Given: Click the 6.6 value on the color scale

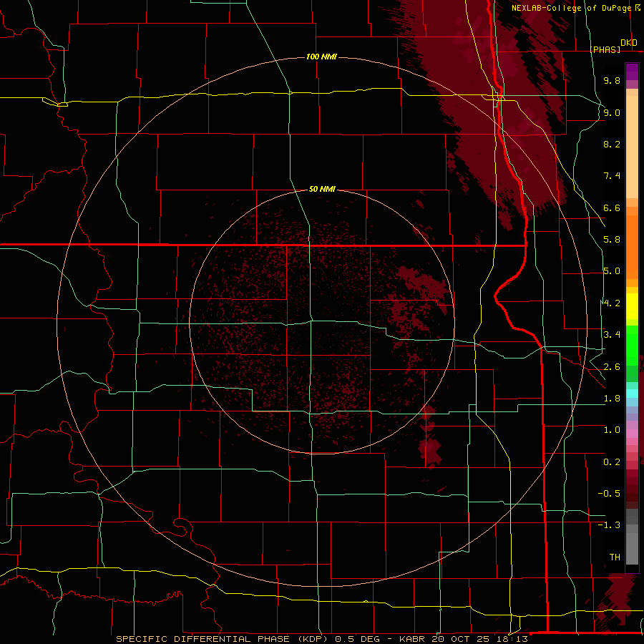Looking at the screenshot, I should [x=612, y=208].
